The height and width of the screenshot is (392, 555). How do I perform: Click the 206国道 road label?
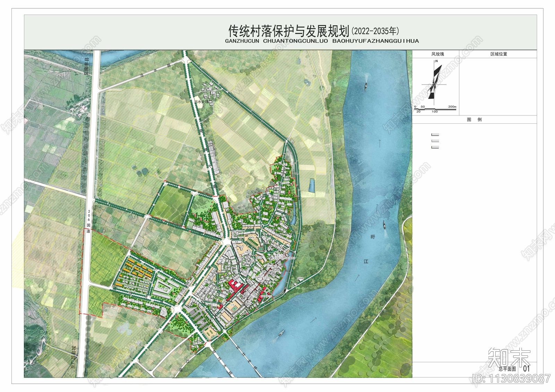click(x=88, y=221)
